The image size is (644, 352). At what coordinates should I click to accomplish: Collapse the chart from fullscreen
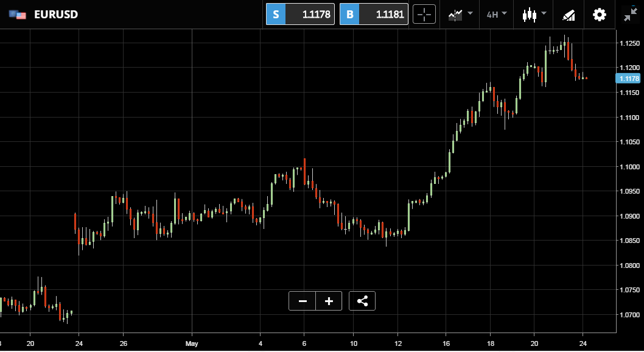631,15
